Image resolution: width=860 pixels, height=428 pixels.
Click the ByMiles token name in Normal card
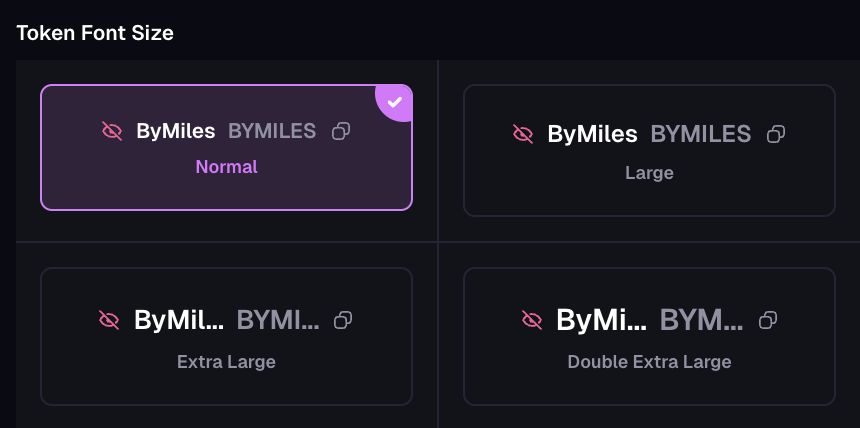click(175, 131)
